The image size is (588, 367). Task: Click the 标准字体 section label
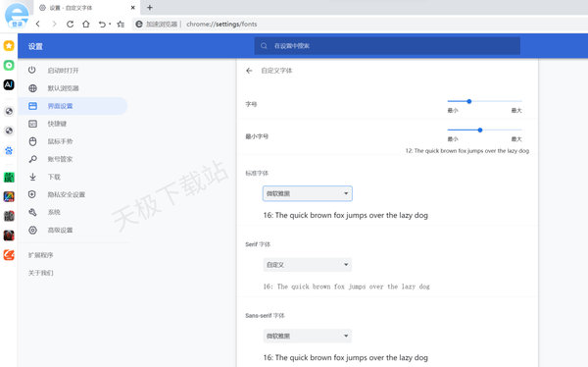tap(257, 173)
